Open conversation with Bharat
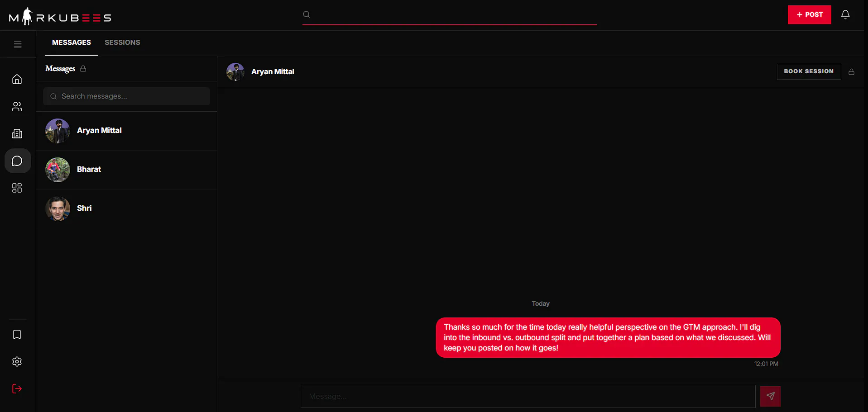This screenshot has width=868, height=412. [126, 170]
